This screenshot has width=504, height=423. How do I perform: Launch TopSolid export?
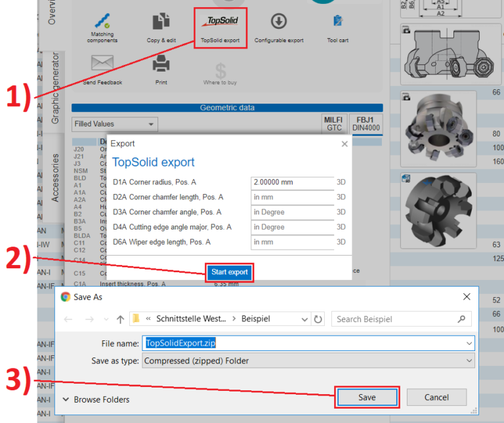pos(220,28)
